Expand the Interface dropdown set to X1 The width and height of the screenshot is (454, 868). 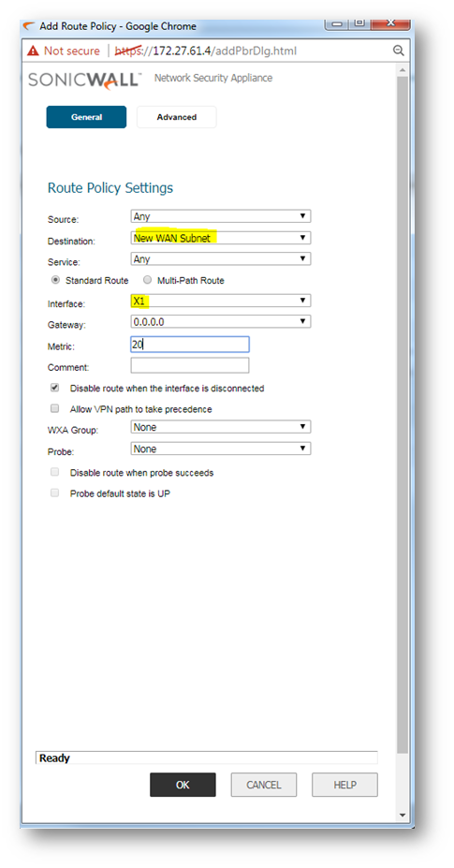(221, 301)
